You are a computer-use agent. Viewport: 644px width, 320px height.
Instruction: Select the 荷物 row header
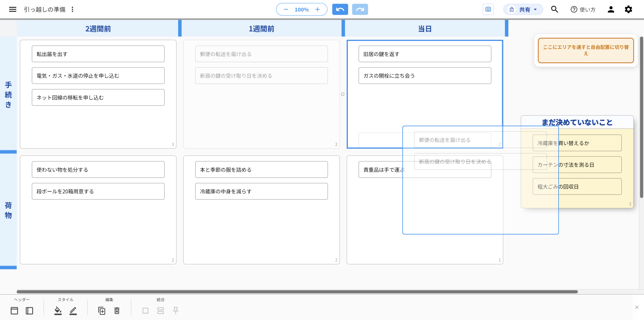click(x=8, y=210)
